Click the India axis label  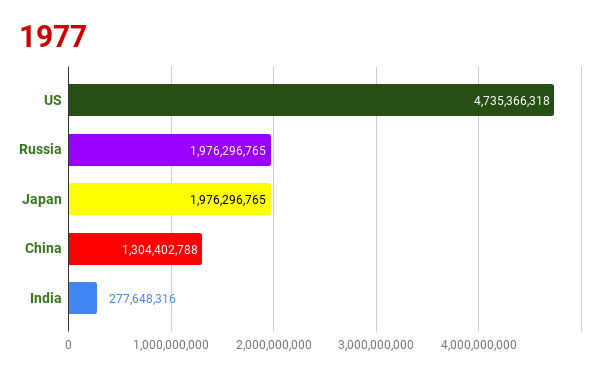pyautogui.click(x=46, y=298)
